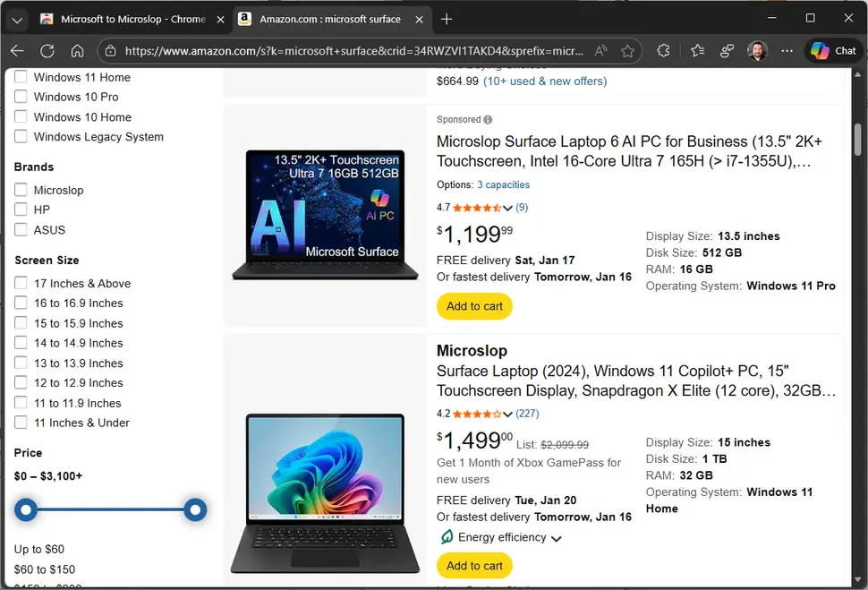Enable the Microslop brand filter
This screenshot has height=590, width=868.
click(x=21, y=190)
